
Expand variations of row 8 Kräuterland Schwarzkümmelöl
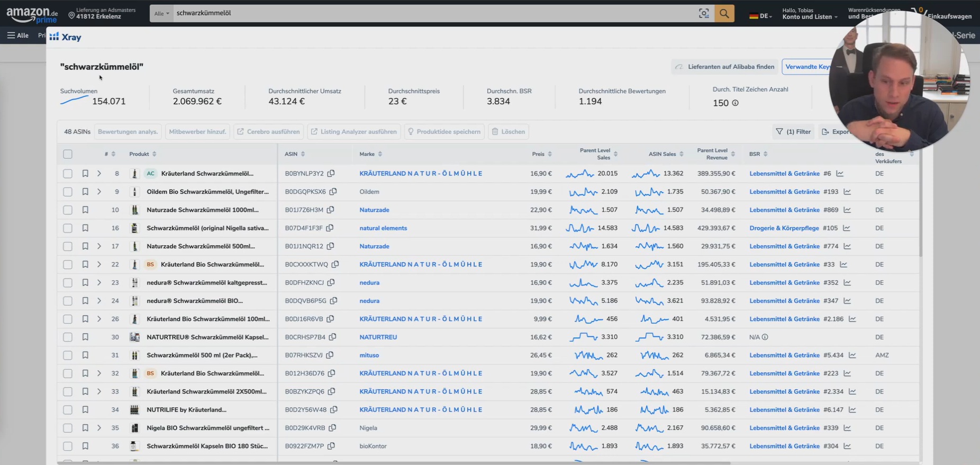(x=99, y=173)
